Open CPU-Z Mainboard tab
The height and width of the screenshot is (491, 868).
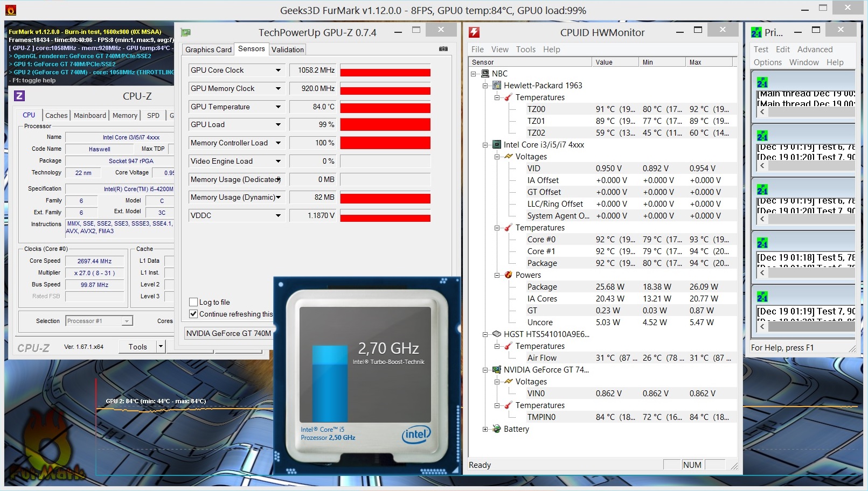(x=90, y=115)
